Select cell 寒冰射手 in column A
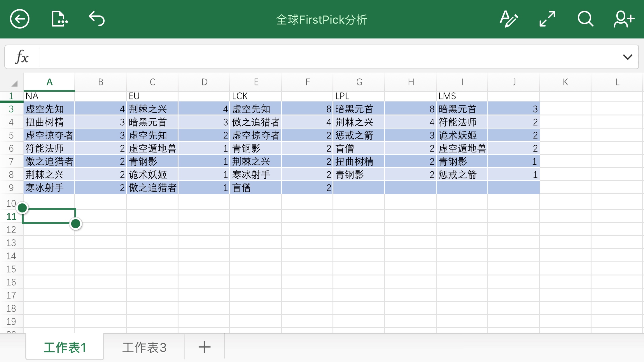This screenshot has width=644, height=362. 49,188
